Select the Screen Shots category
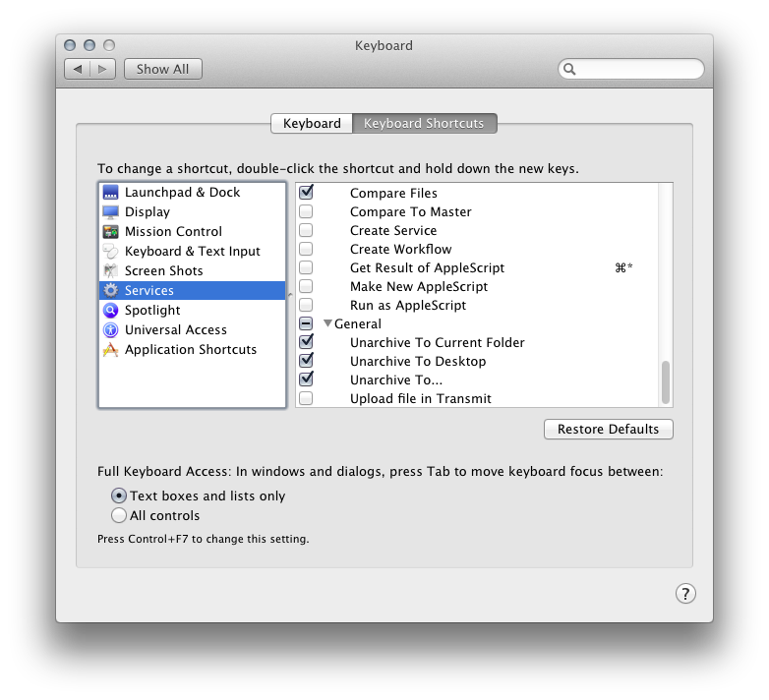Image resolution: width=769 pixels, height=700 pixels. (193, 270)
